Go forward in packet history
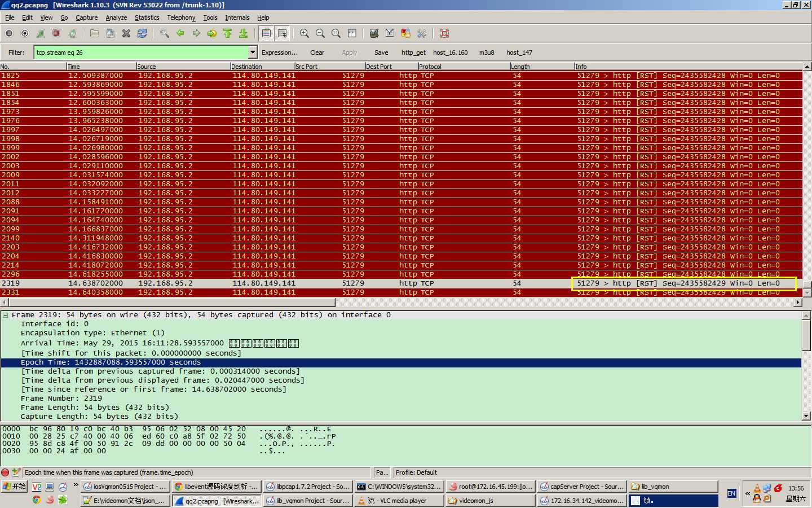 pos(196,33)
